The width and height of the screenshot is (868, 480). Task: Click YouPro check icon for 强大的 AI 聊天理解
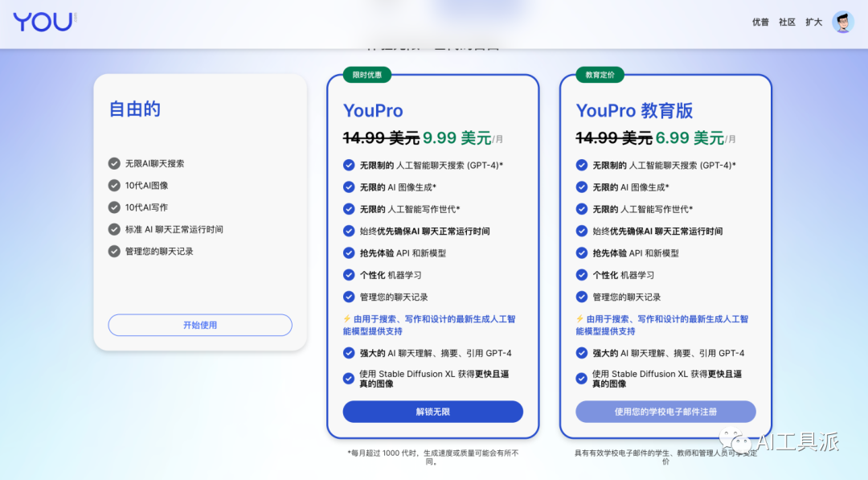(349, 353)
